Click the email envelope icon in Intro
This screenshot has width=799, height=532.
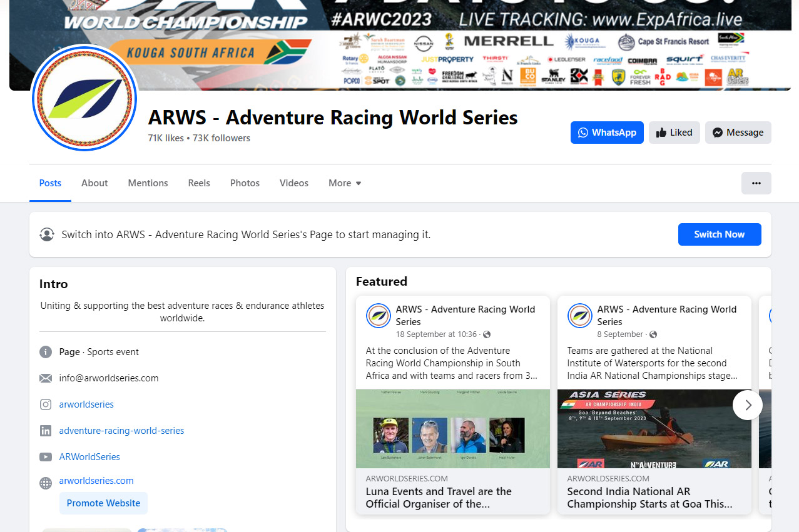click(x=46, y=378)
